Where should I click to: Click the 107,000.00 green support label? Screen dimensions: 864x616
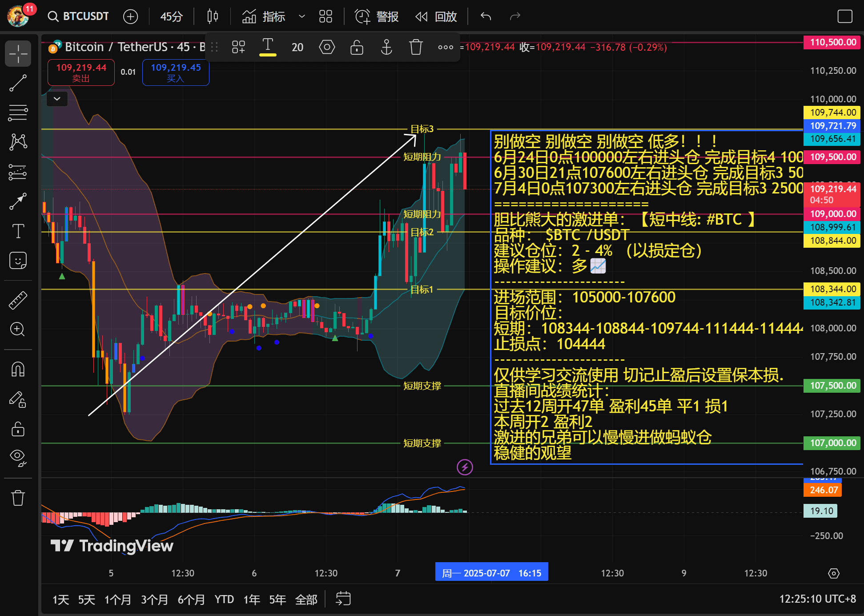coord(832,443)
